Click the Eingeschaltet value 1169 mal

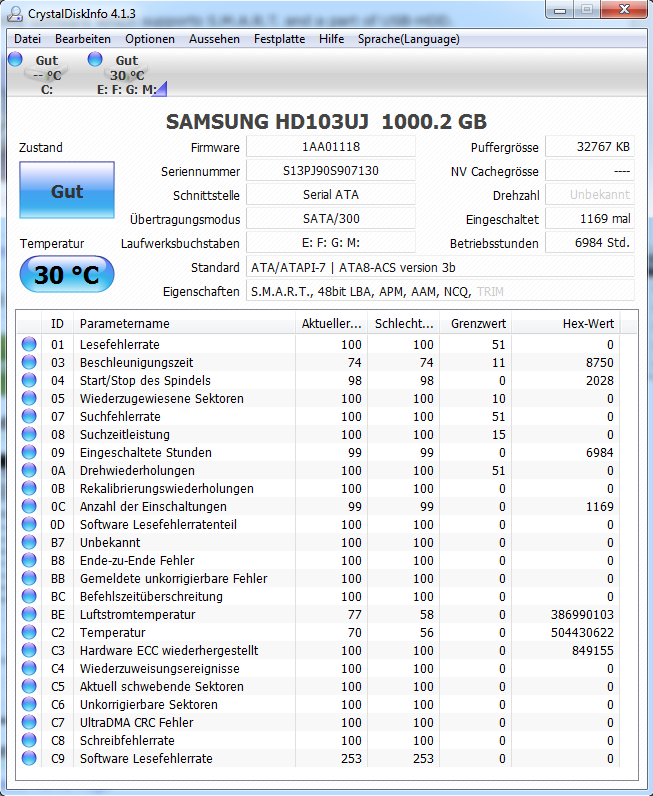pos(590,219)
